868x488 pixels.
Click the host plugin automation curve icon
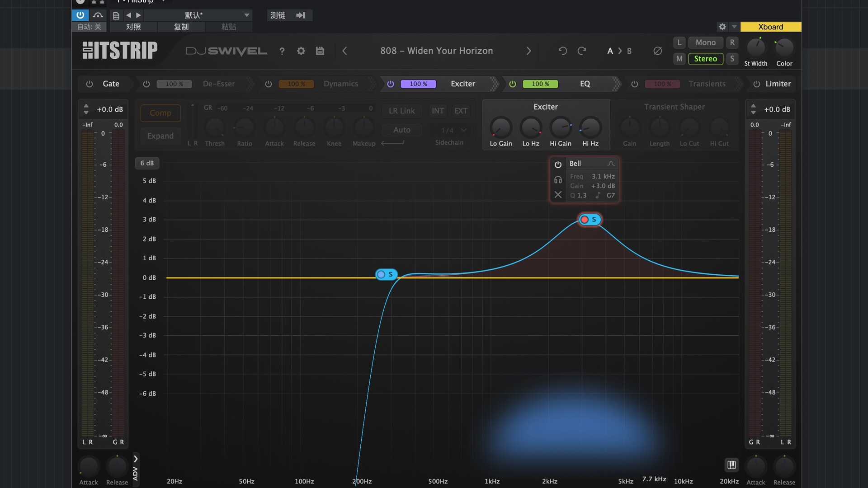click(98, 15)
